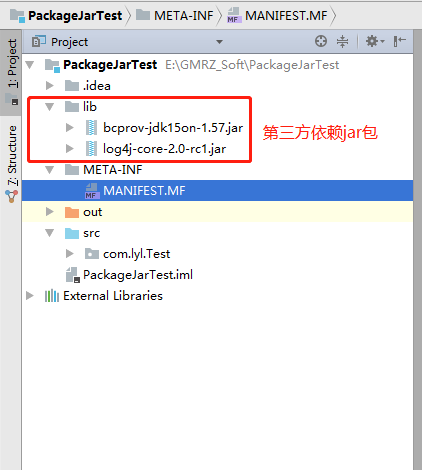Image resolution: width=422 pixels, height=470 pixels.
Task: Click the orange out folder icon
Action: click(x=72, y=212)
